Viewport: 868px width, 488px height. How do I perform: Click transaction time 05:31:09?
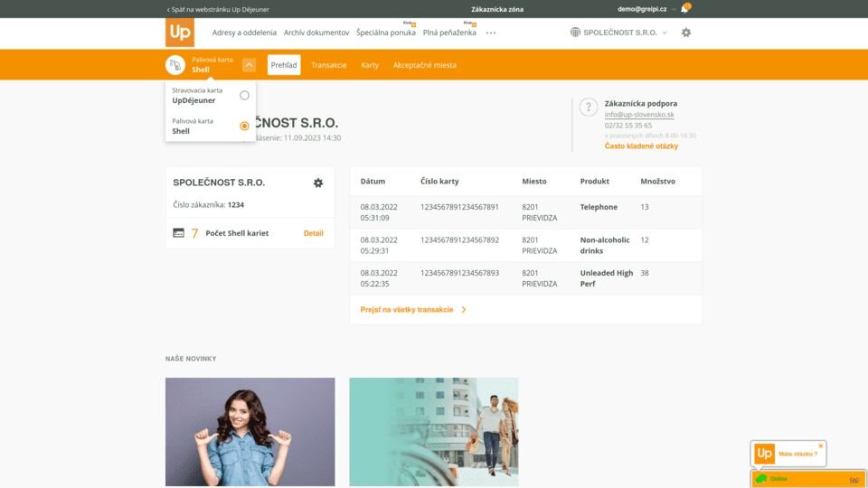pyautogui.click(x=374, y=218)
